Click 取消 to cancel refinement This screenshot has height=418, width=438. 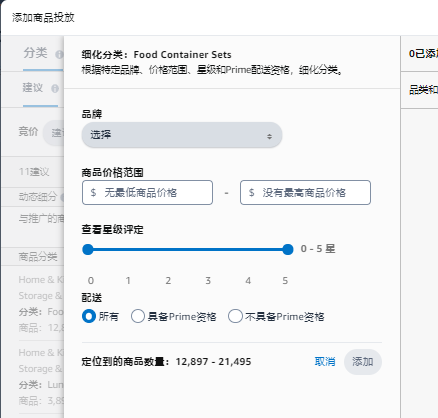pos(325,362)
